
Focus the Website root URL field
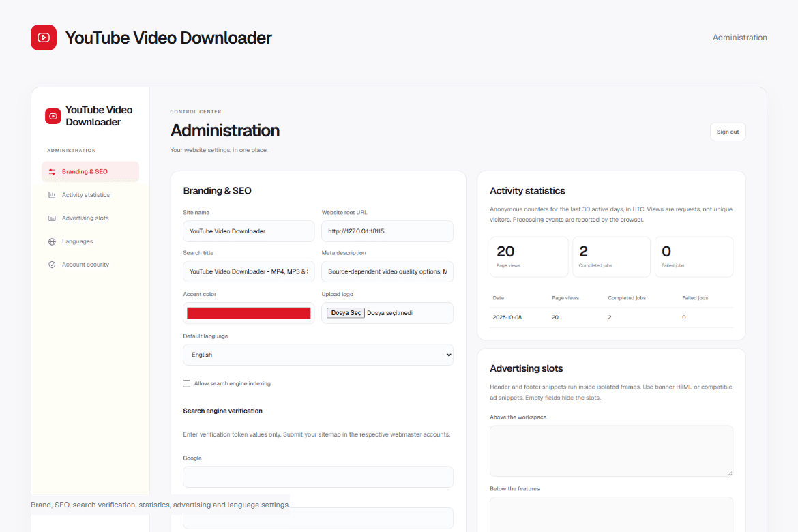click(x=387, y=231)
